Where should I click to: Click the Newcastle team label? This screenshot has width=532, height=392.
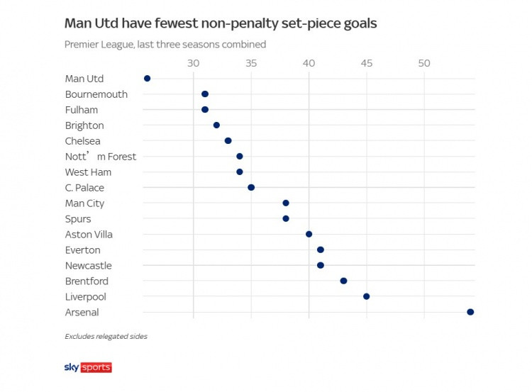pyautogui.click(x=88, y=266)
